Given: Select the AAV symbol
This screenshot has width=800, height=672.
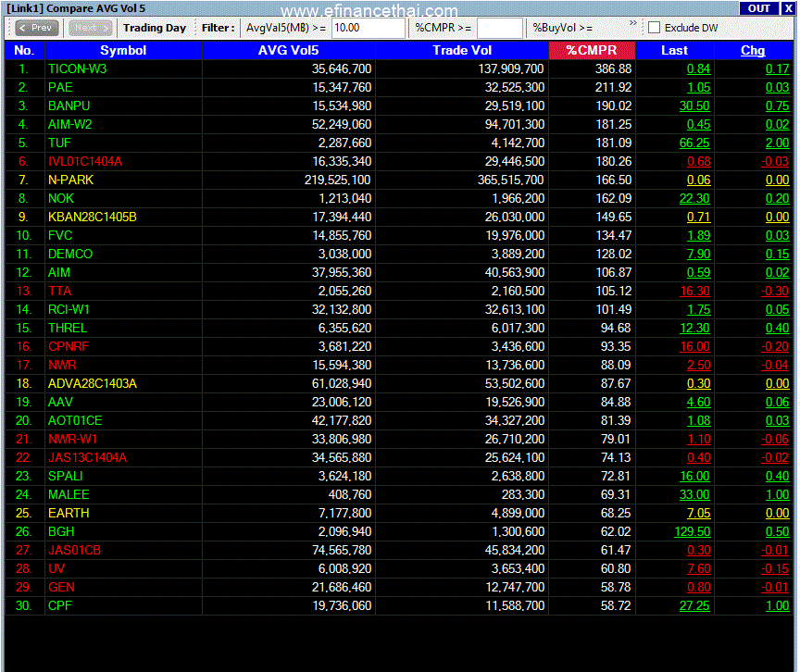Looking at the screenshot, I should [x=60, y=403].
